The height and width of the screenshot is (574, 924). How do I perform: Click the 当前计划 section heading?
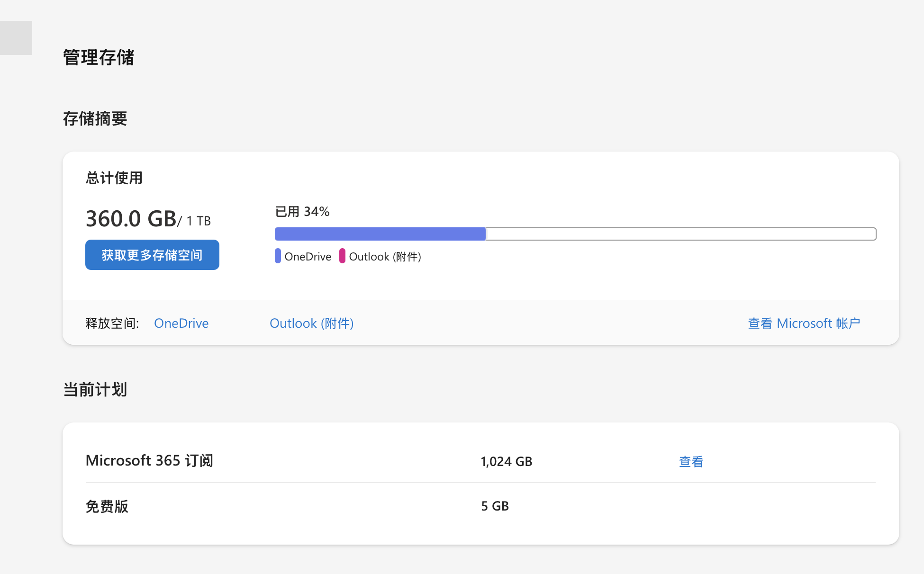95,389
